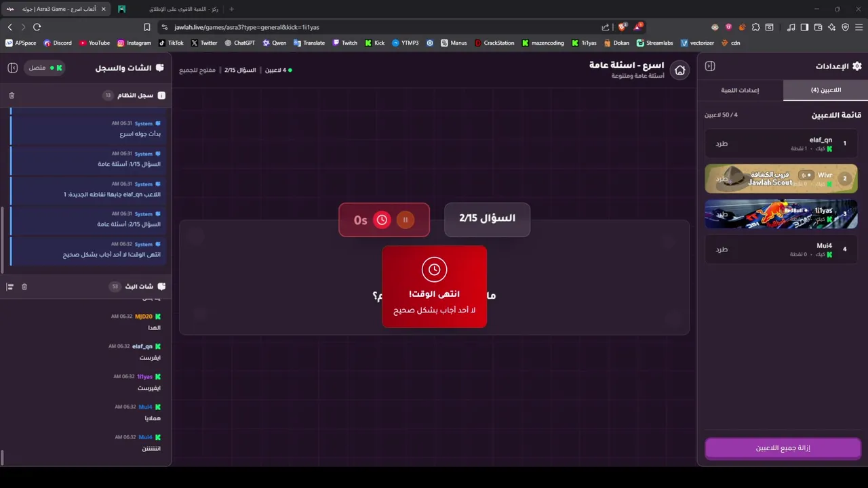Click the Wivr player card banner
The width and height of the screenshot is (868, 488).
coord(781,179)
